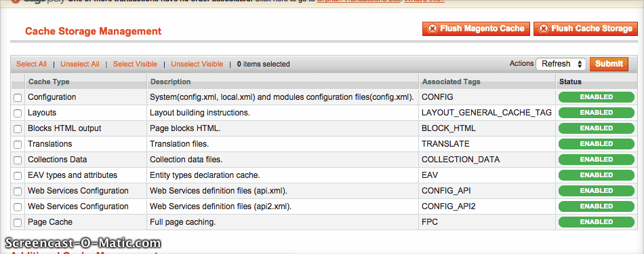The height and width of the screenshot is (254, 644).
Task: Click the X icon on Flush Magento Cache
Action: (432, 29)
